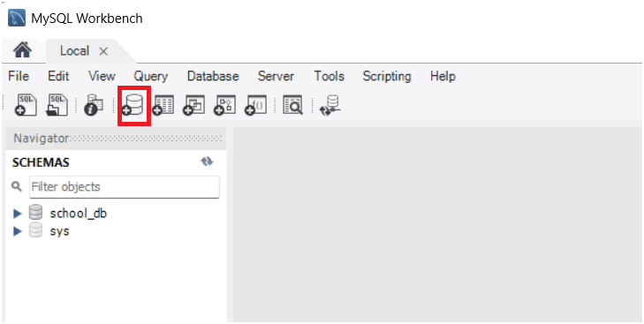
Task: Search table data toolbar icon
Action: click(x=292, y=105)
